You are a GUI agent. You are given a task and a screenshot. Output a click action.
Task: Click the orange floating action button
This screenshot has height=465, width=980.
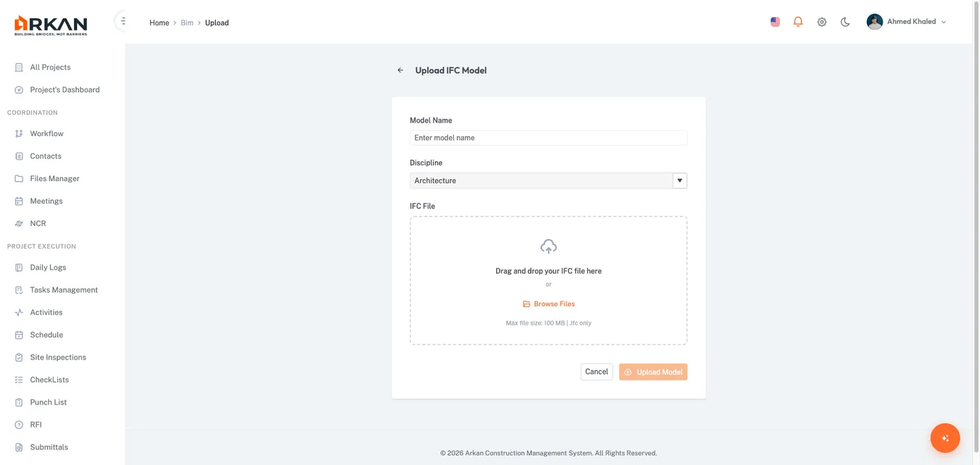(x=945, y=438)
